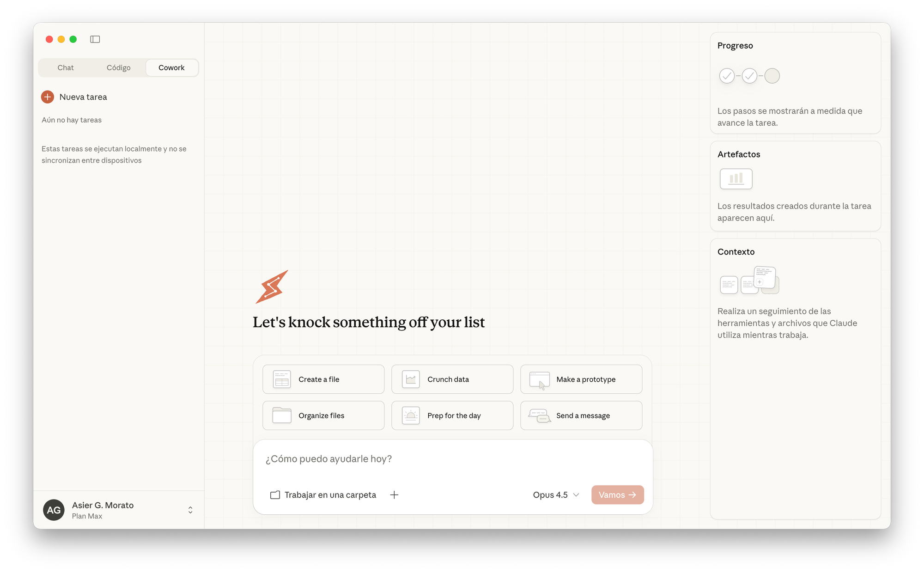This screenshot has height=573, width=924.
Task: Click the folder icon on Organize files
Action: pos(282,415)
